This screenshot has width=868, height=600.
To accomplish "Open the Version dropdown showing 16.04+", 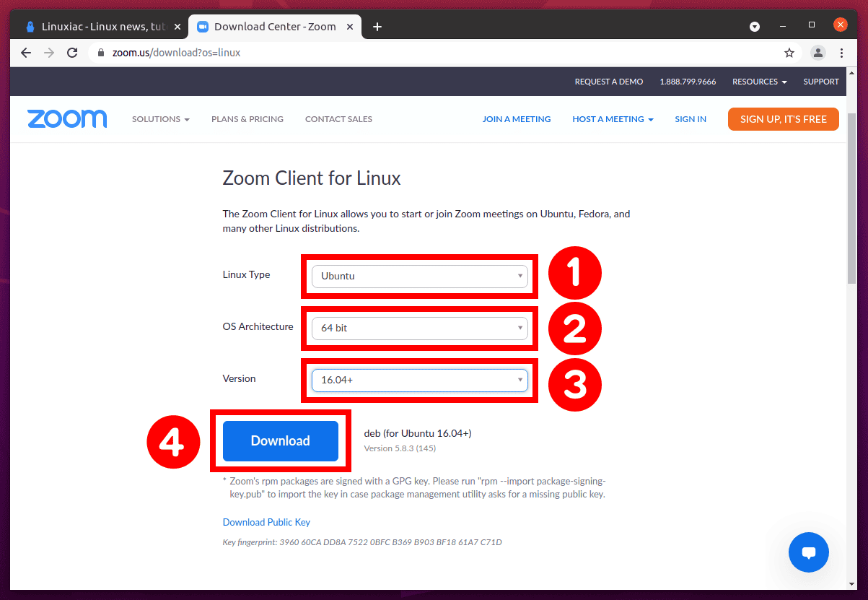I will point(419,380).
